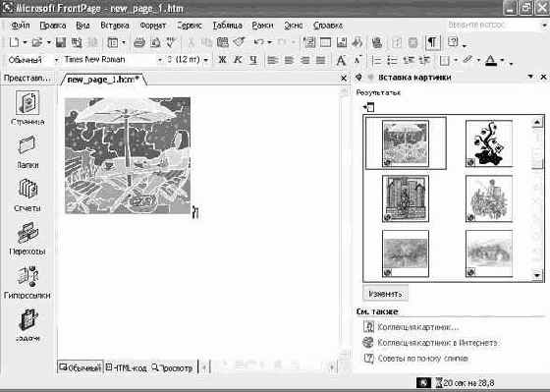
Task: Open Коллекция картинок в Интернете link
Action: pos(438,343)
